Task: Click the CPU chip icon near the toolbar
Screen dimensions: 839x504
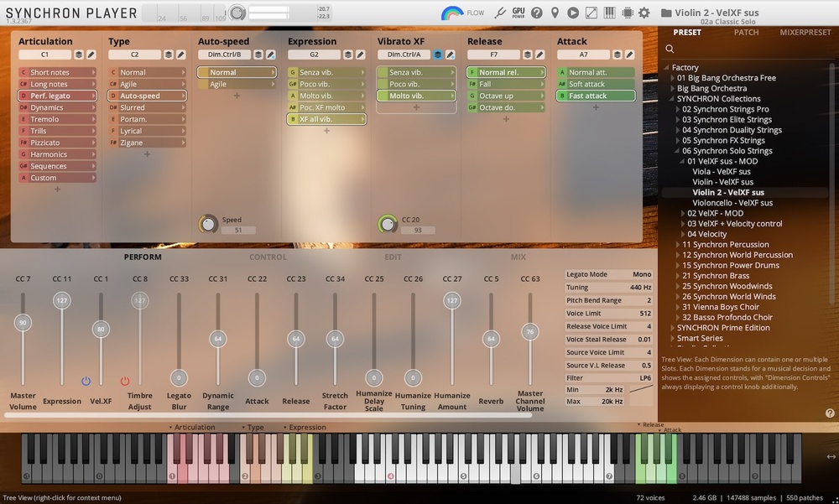Action: click(627, 13)
